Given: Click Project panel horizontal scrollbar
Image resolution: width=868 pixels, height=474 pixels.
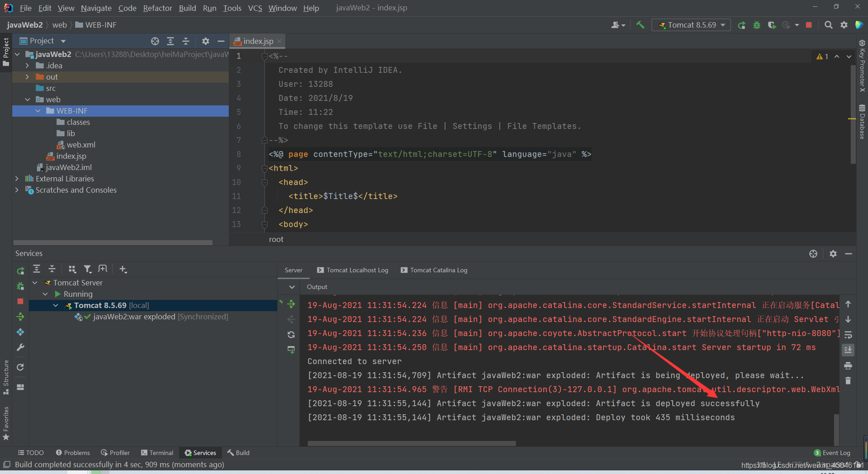Looking at the screenshot, I should [113, 242].
